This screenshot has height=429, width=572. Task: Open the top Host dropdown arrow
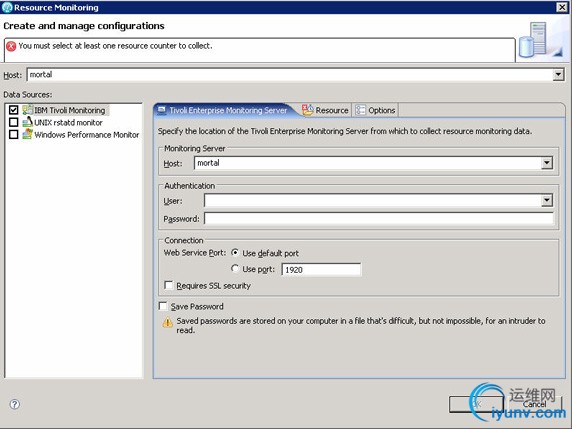tap(558, 75)
